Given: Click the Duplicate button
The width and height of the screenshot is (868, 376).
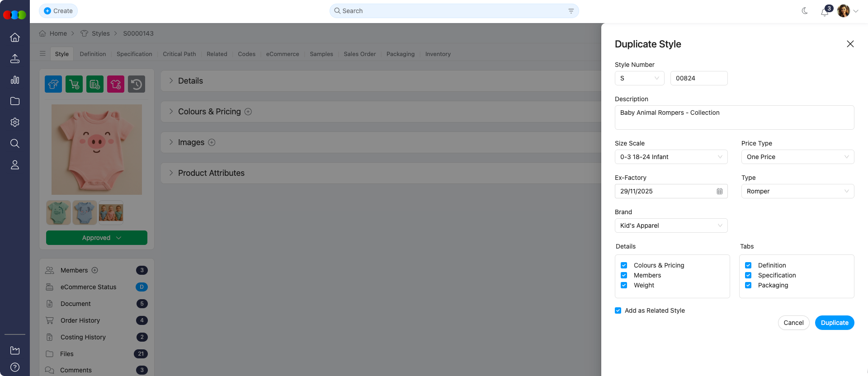Looking at the screenshot, I should click(x=834, y=323).
